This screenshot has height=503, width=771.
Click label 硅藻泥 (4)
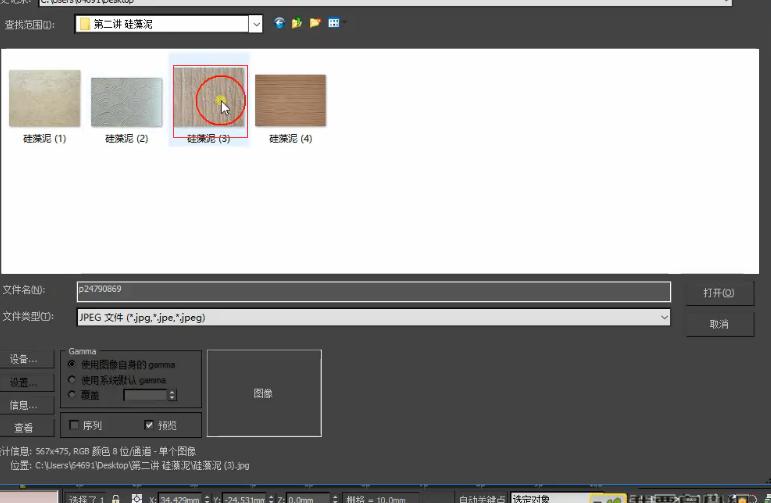[x=291, y=139]
